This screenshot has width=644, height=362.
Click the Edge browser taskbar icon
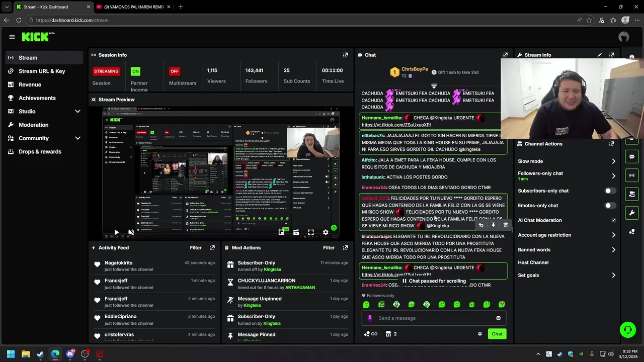point(55,354)
